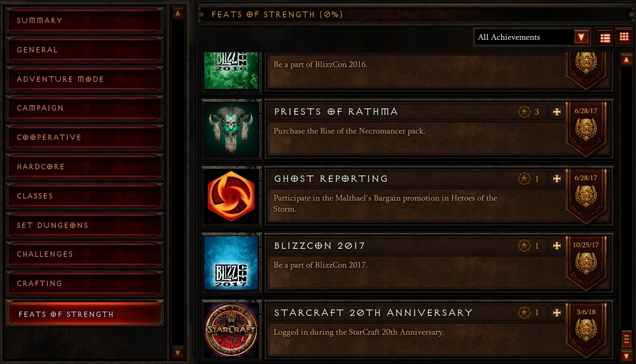Viewport: 636px width, 364px height.
Task: Click the StarCraft 20th Anniversary badge icon
Action: [231, 330]
